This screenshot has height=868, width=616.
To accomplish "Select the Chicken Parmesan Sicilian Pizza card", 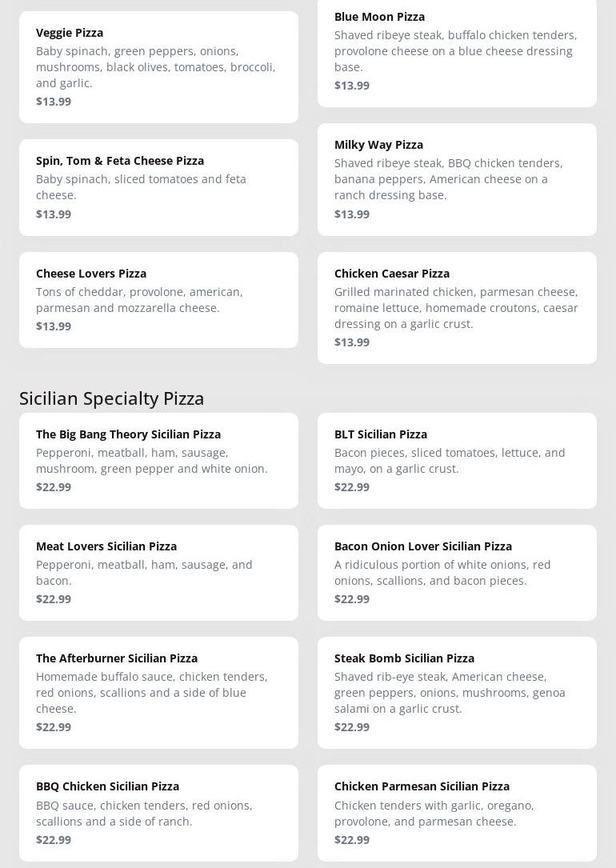I will [457, 813].
